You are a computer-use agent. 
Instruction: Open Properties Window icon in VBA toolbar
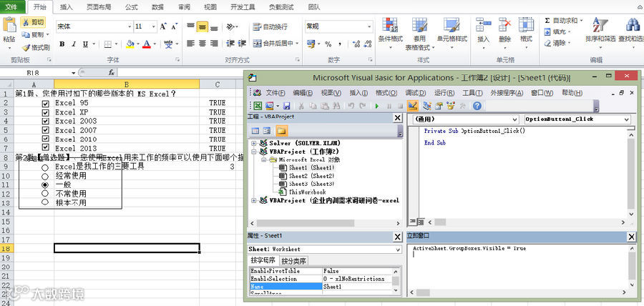(439, 107)
